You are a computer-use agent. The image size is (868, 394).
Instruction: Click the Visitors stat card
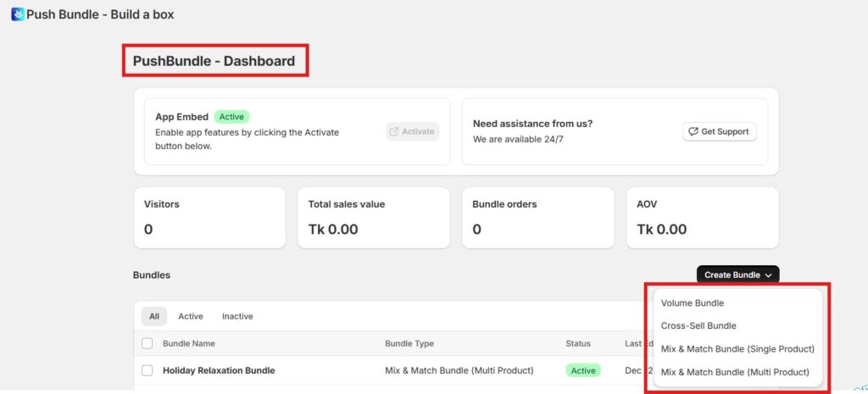210,218
